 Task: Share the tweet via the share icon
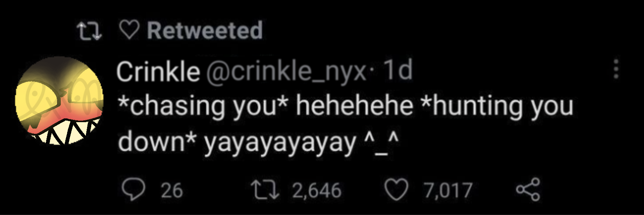pyautogui.click(x=528, y=189)
